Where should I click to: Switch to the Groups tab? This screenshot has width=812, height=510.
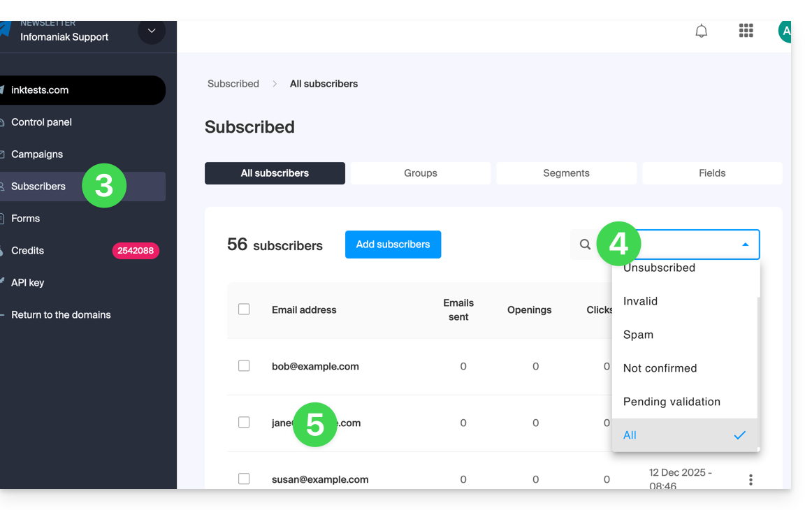click(420, 173)
